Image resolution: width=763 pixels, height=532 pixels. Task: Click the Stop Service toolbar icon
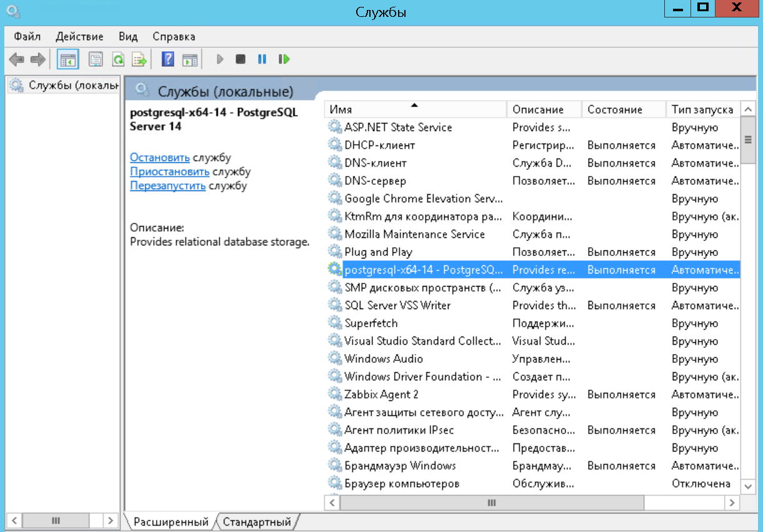click(240, 59)
